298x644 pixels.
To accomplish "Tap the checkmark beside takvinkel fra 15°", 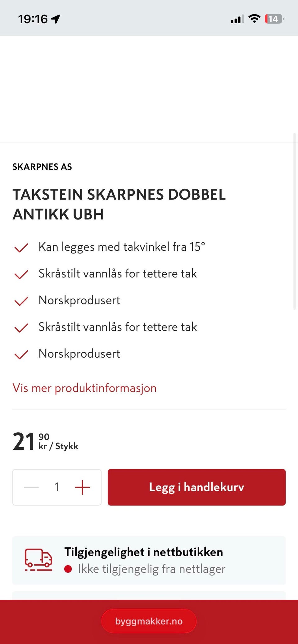I will (x=21, y=248).
